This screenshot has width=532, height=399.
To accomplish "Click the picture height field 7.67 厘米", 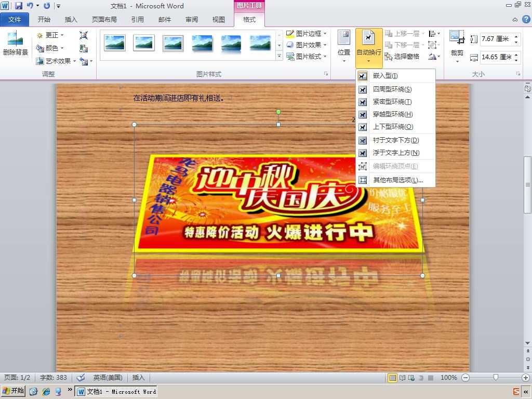I will point(497,39).
